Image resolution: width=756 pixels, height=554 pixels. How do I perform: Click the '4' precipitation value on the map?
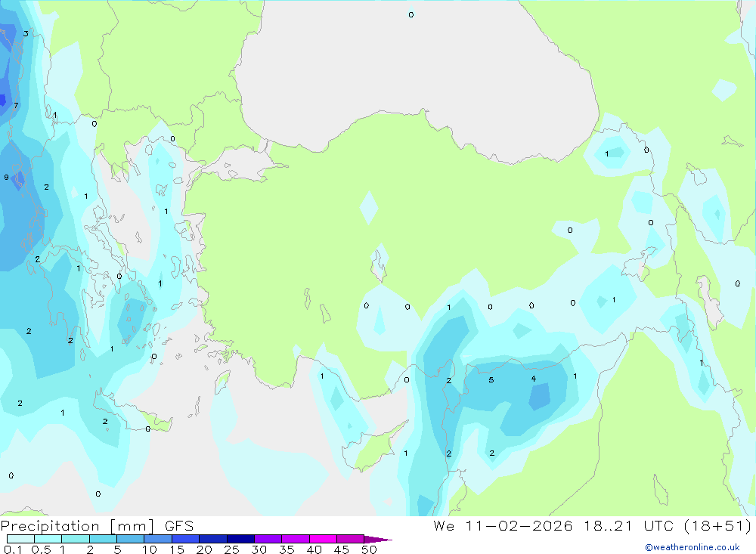(x=533, y=379)
